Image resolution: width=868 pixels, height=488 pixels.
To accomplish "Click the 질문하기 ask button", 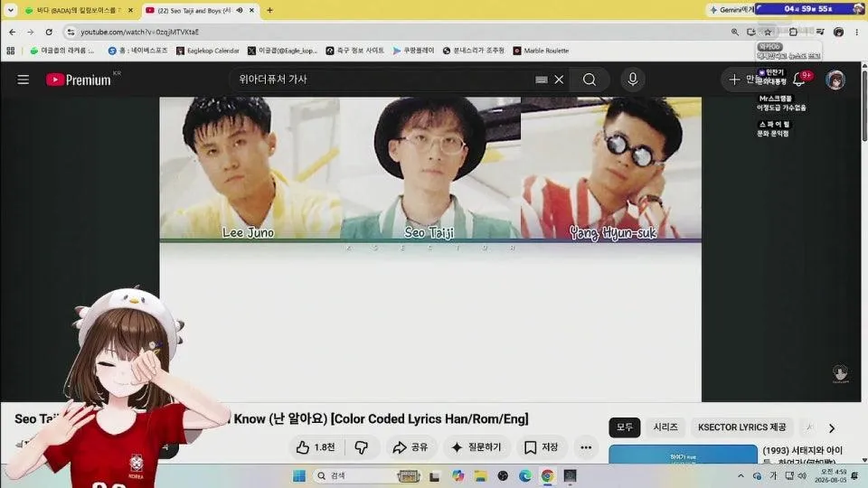I will pos(476,447).
